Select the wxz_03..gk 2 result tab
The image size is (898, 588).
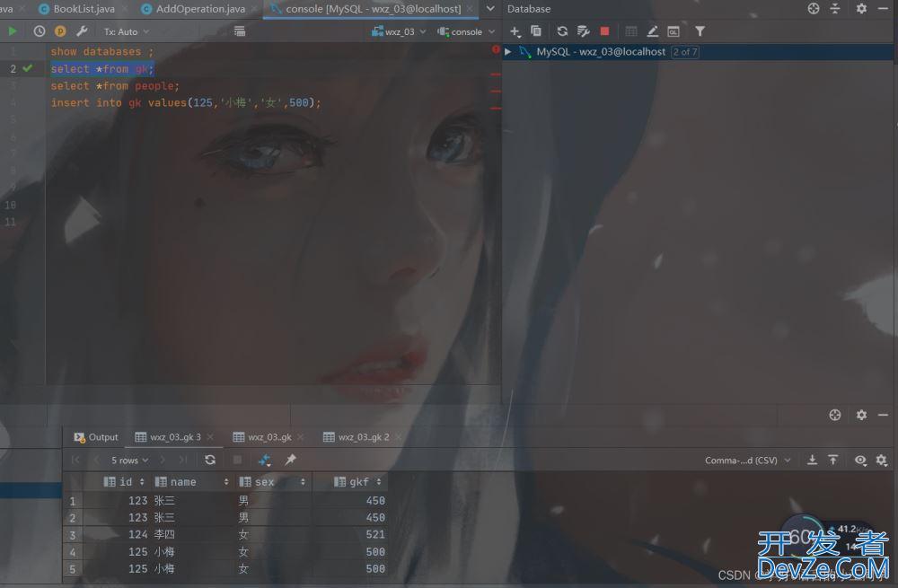(x=357, y=437)
